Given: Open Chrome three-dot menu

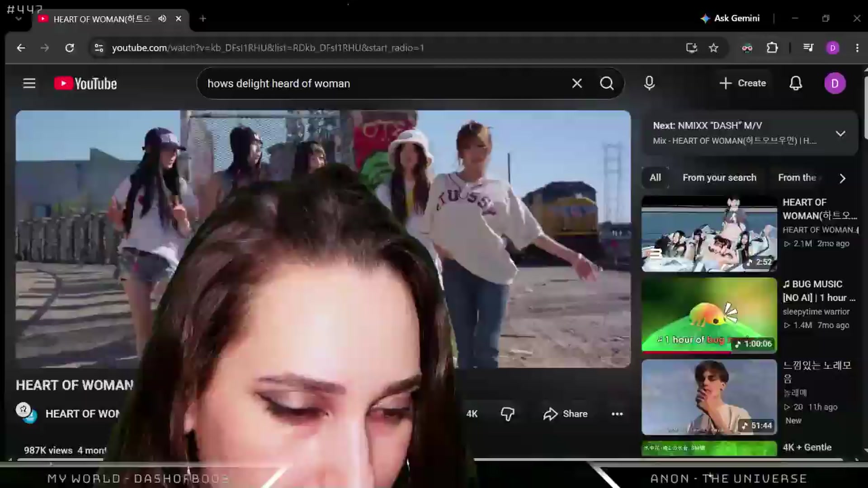Looking at the screenshot, I should [x=857, y=48].
